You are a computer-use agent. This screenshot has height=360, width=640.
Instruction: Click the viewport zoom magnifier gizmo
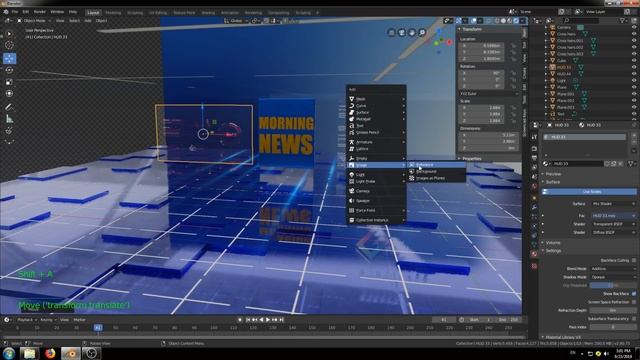(422, 32)
